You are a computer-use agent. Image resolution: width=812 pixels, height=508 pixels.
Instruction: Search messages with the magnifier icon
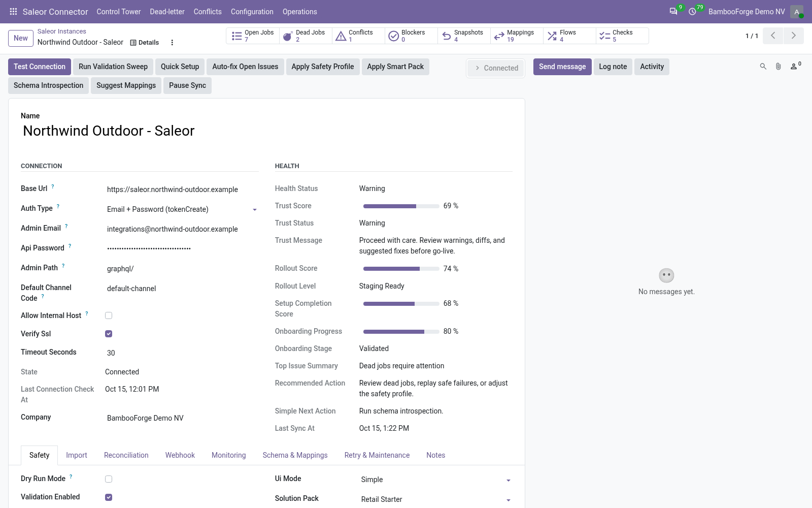763,67
